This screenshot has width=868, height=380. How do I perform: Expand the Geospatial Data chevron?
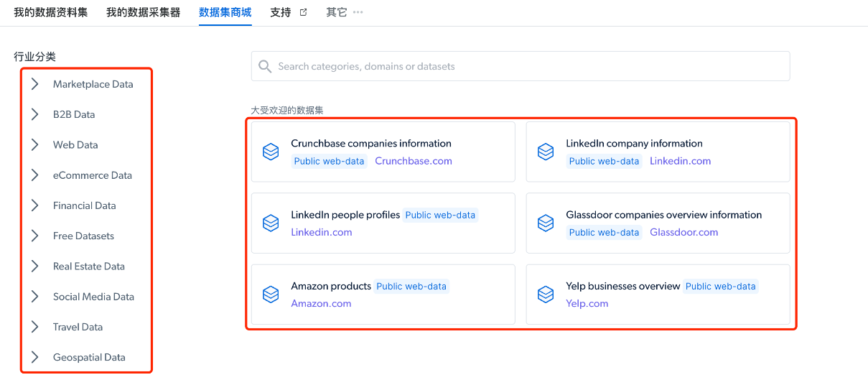click(34, 357)
